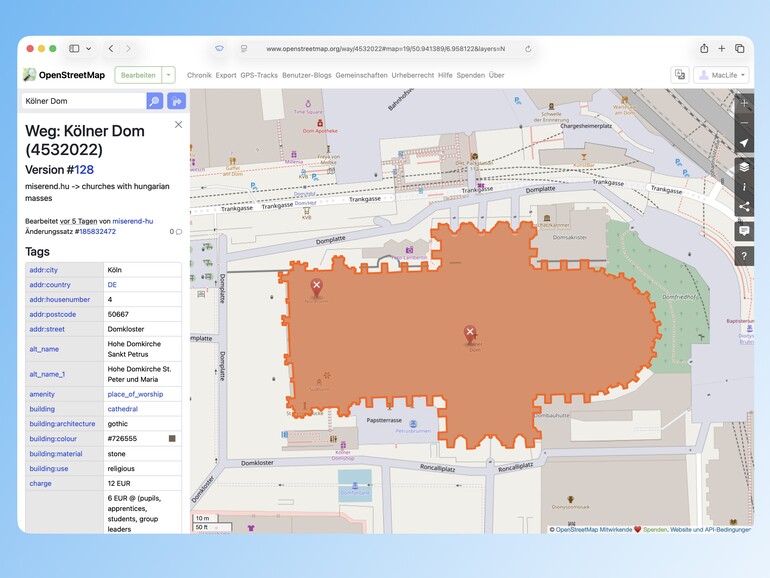Click the Dom Apotheke pharmacy icon
Screen dimensions: 770x578
[x=320, y=123]
